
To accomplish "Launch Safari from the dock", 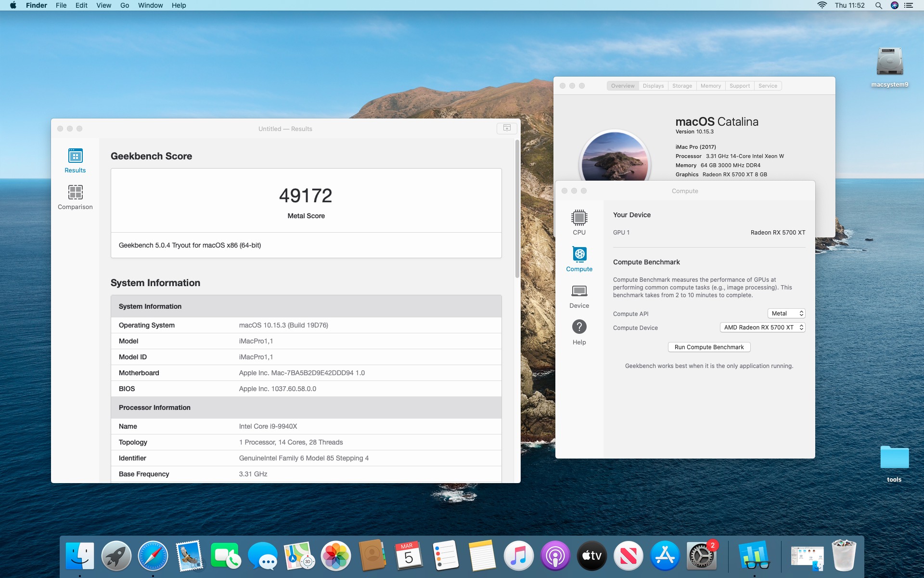I will [x=153, y=556].
